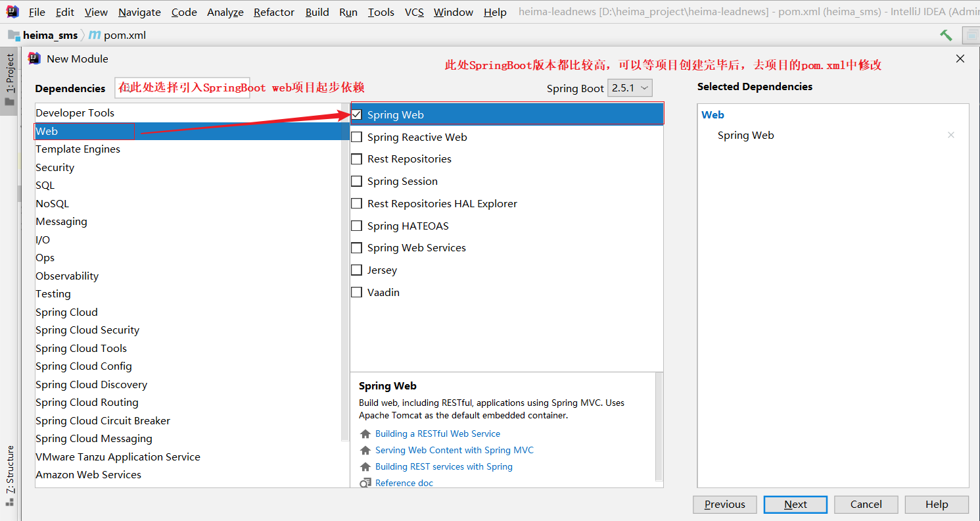Open the Code menu
This screenshot has height=521, width=980.
point(184,12)
